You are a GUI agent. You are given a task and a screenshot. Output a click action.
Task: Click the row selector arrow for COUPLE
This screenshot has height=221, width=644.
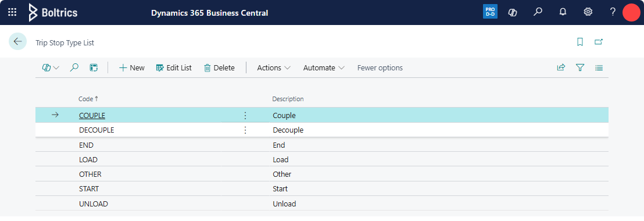pyautogui.click(x=55, y=115)
